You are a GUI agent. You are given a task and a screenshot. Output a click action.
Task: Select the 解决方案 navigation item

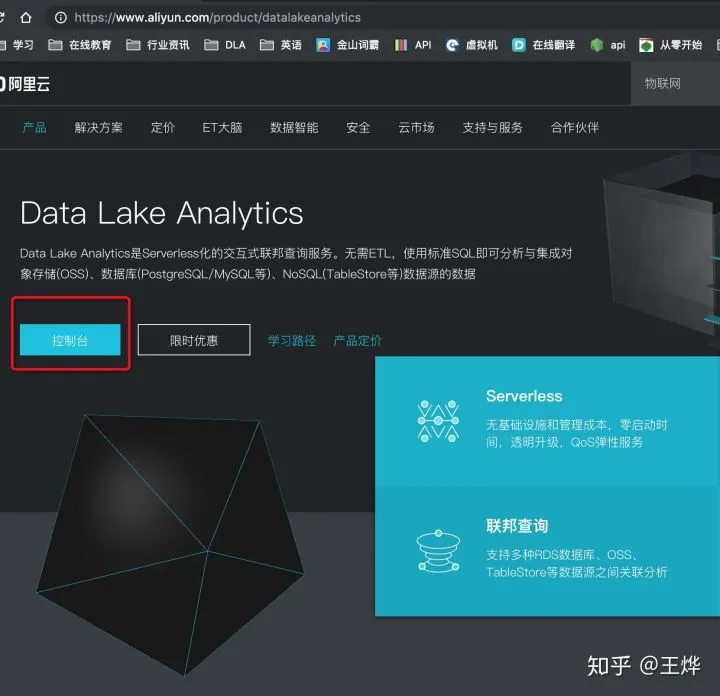tap(99, 127)
